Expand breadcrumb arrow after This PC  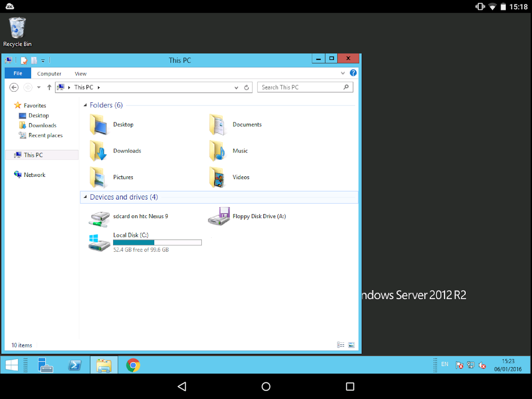pyautogui.click(x=98, y=87)
